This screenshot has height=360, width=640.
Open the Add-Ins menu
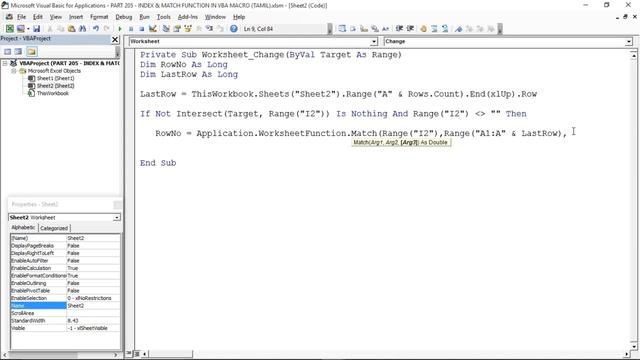187,17
